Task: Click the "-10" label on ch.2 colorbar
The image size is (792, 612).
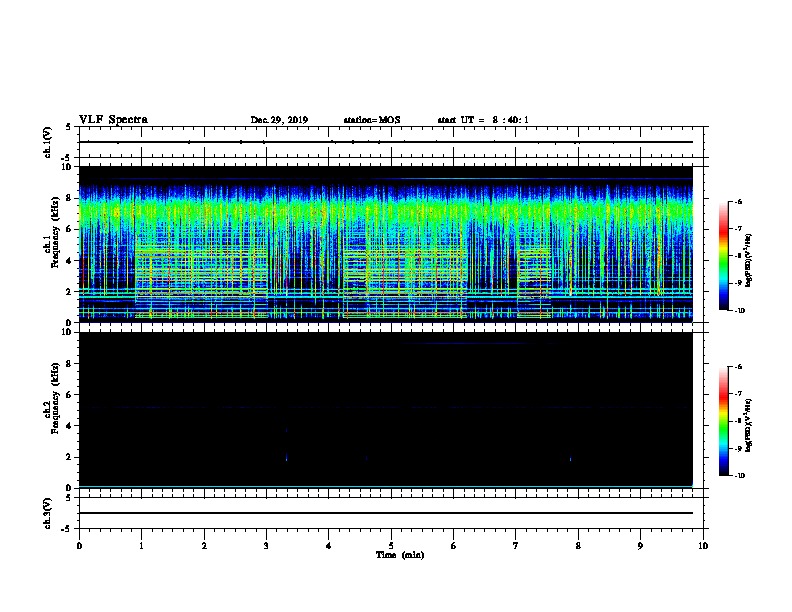Action: [x=739, y=476]
